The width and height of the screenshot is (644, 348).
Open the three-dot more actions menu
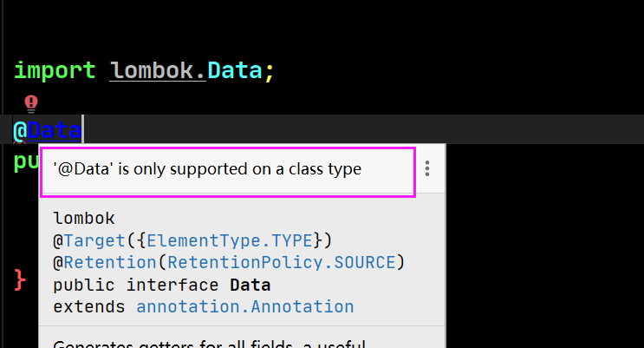click(x=427, y=168)
